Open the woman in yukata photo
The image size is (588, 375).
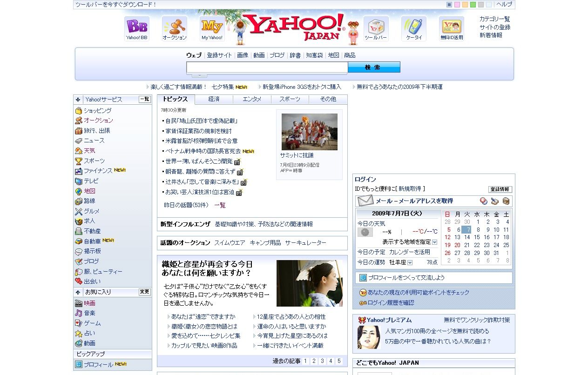[310, 283]
